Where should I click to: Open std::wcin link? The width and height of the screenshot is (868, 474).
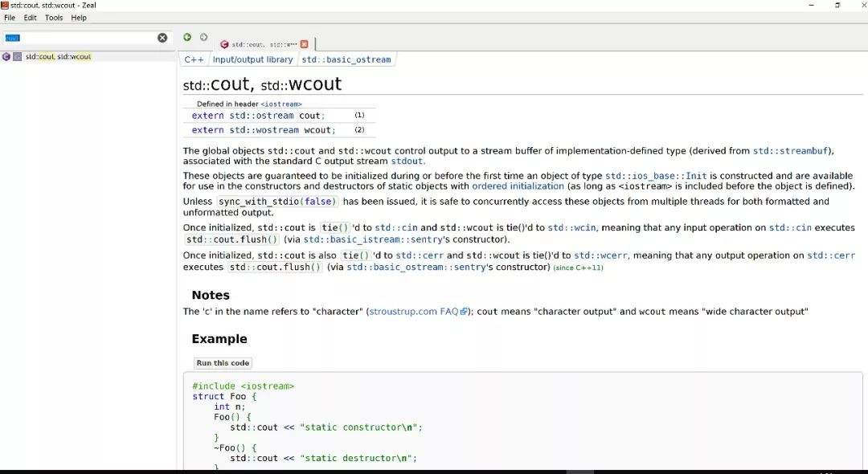tap(572, 228)
